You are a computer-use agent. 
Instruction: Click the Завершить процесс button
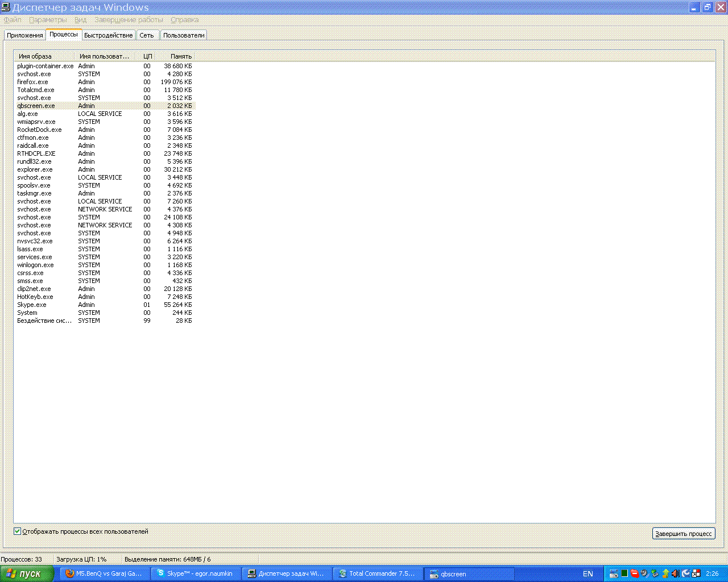click(x=683, y=533)
